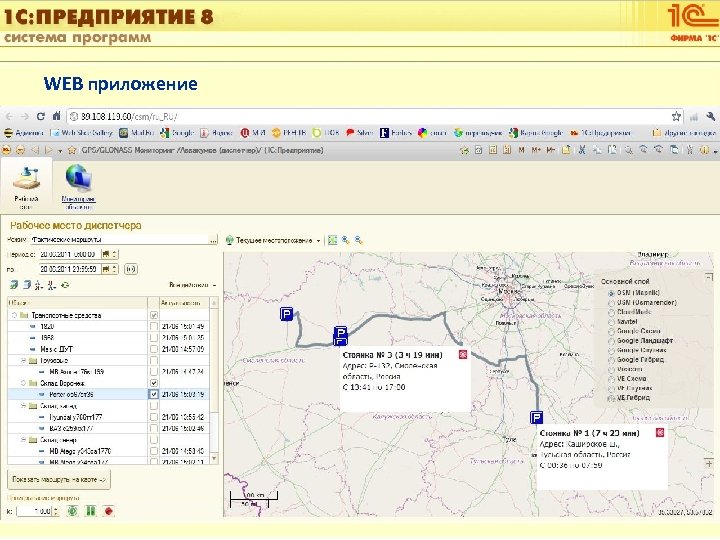
Task: Click the second magnifier zoom map icon
Action: coord(359,240)
